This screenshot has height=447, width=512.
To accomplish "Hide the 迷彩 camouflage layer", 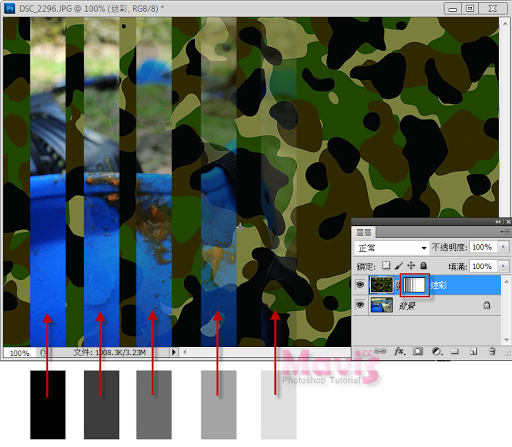I will 360,285.
